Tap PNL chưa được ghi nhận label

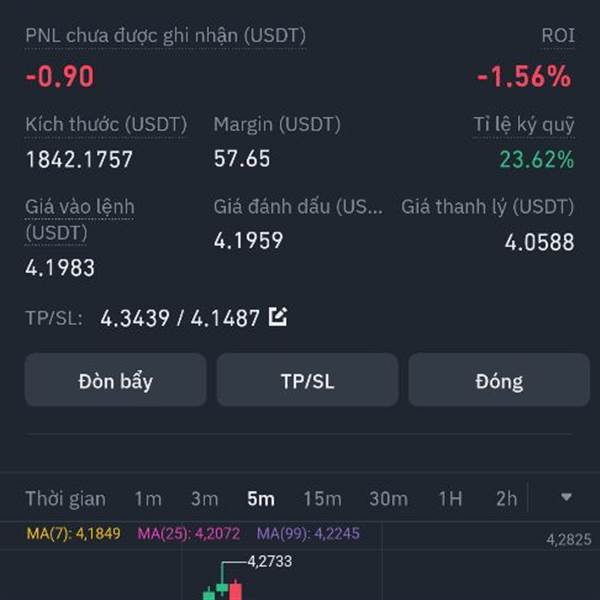click(x=165, y=36)
